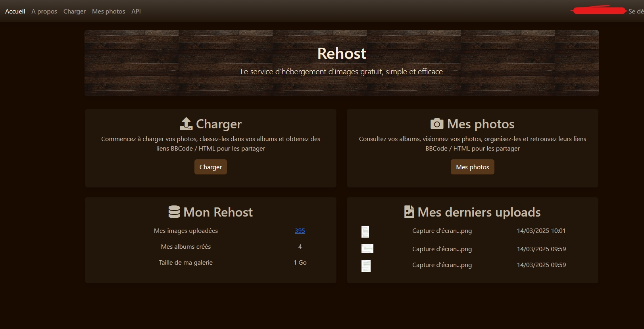The width and height of the screenshot is (644, 329).
Task: Go to Accueil in the top navigation
Action: pos(15,11)
